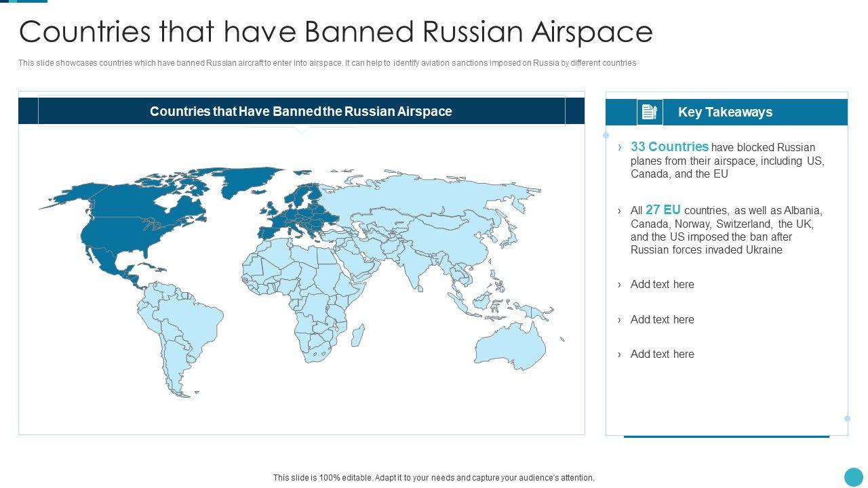Click the document icon beside Key Takeaways
This screenshot has width=868, height=488.
tap(649, 112)
